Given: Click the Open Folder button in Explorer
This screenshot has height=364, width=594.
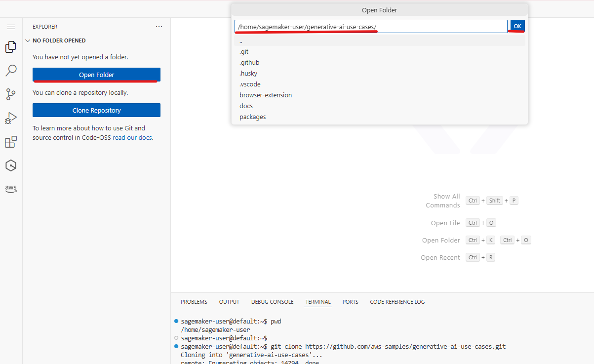Looking at the screenshot, I should (x=96, y=75).
